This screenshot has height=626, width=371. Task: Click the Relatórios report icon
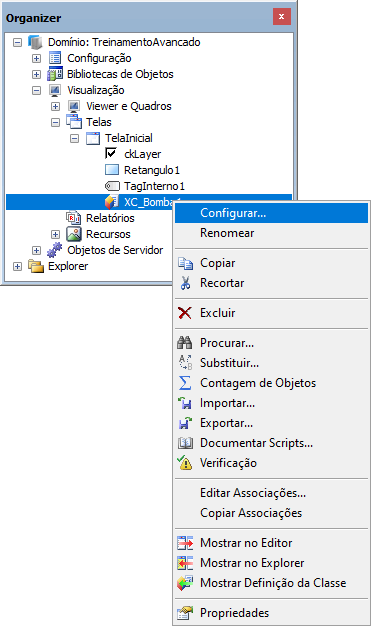74,218
